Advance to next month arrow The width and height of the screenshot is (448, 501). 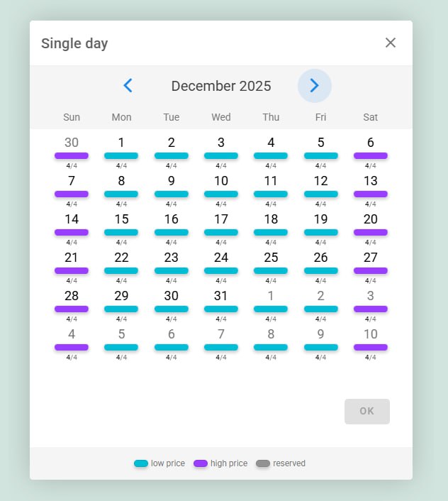point(315,86)
